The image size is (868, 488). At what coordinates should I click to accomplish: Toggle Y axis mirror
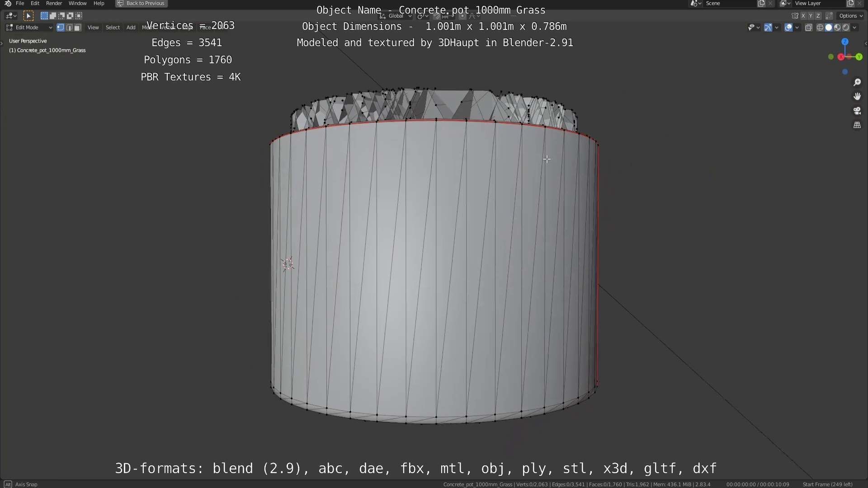tap(811, 16)
